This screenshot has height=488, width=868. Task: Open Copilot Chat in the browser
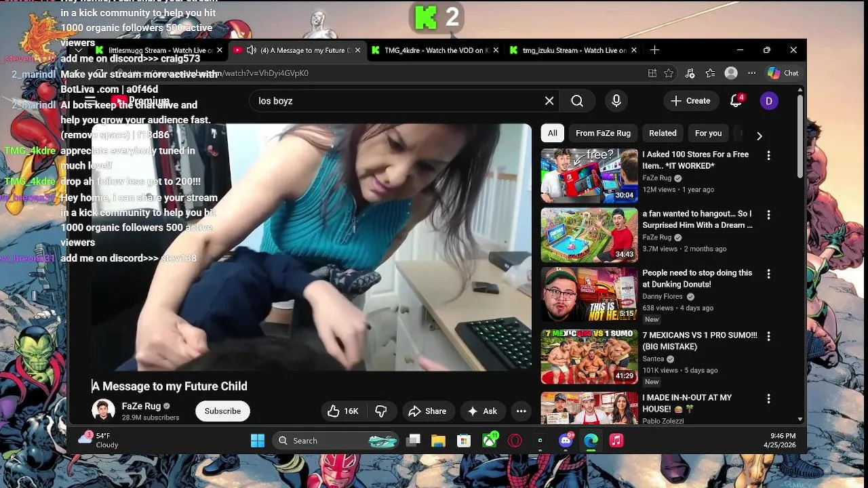tap(783, 73)
